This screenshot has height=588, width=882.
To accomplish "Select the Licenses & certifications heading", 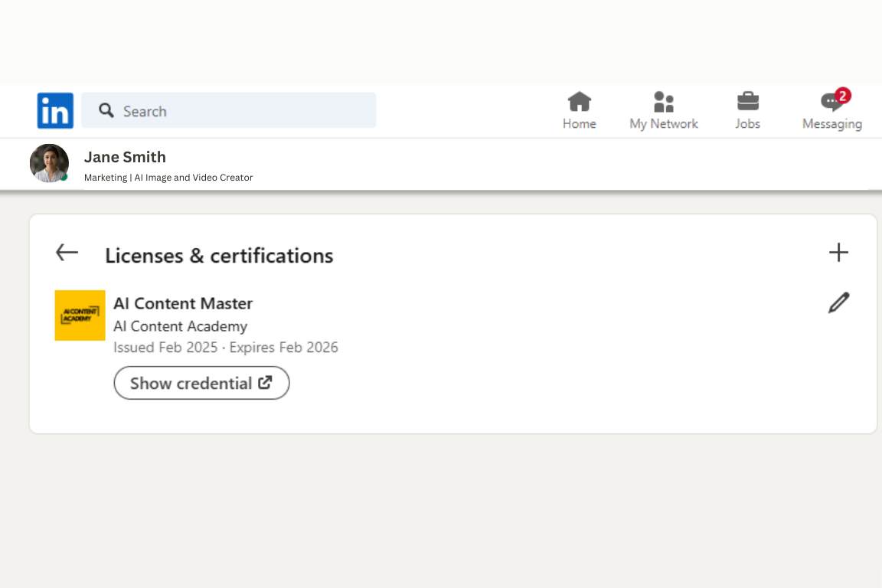I will (x=219, y=256).
